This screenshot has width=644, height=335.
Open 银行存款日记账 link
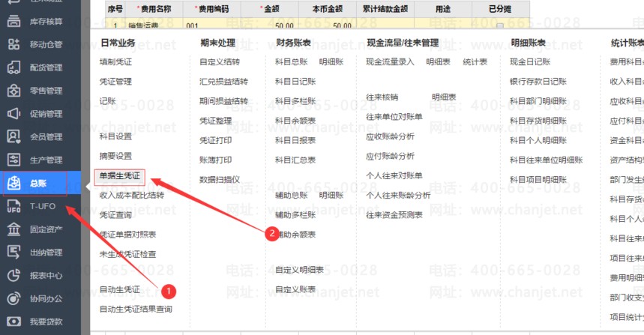pyautogui.click(x=538, y=81)
